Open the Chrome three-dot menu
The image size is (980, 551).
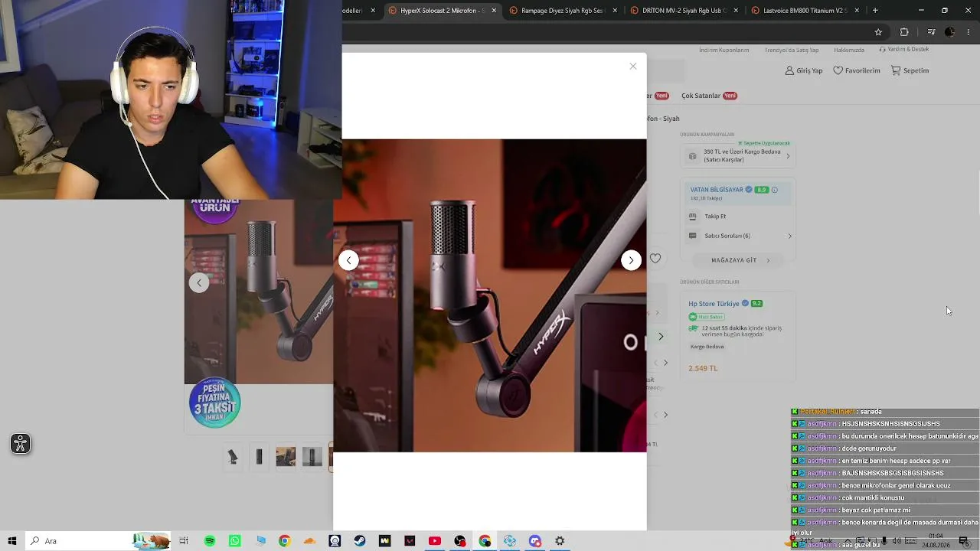pos(969,32)
